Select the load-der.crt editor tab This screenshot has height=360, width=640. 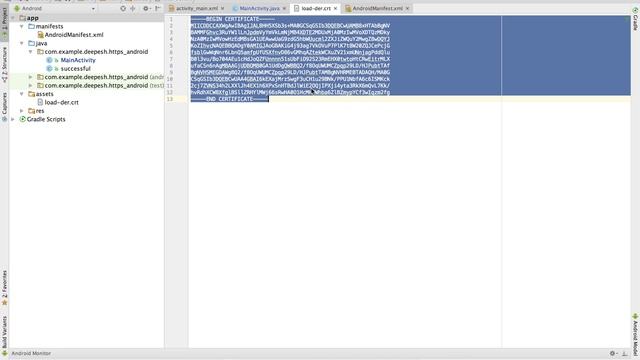pos(316,8)
